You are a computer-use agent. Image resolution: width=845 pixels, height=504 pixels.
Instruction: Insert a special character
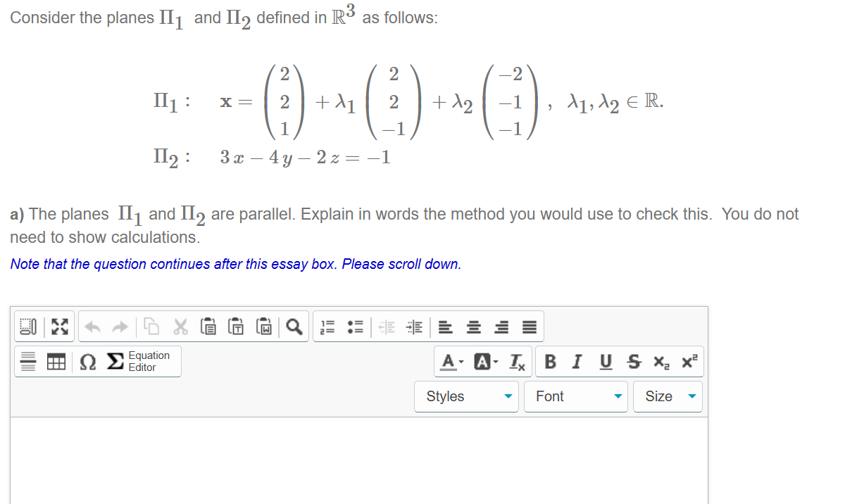(x=86, y=360)
